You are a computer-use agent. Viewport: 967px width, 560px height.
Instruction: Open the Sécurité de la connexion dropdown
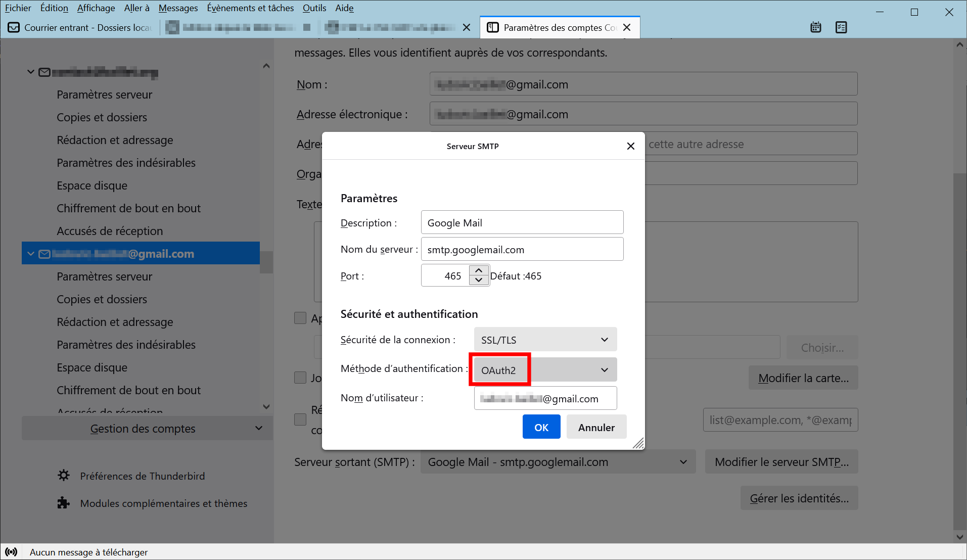(544, 339)
